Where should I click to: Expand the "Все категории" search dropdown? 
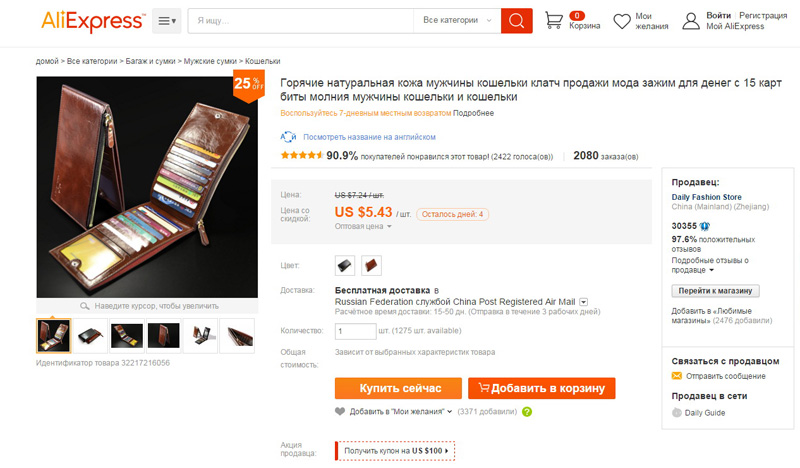tap(457, 20)
